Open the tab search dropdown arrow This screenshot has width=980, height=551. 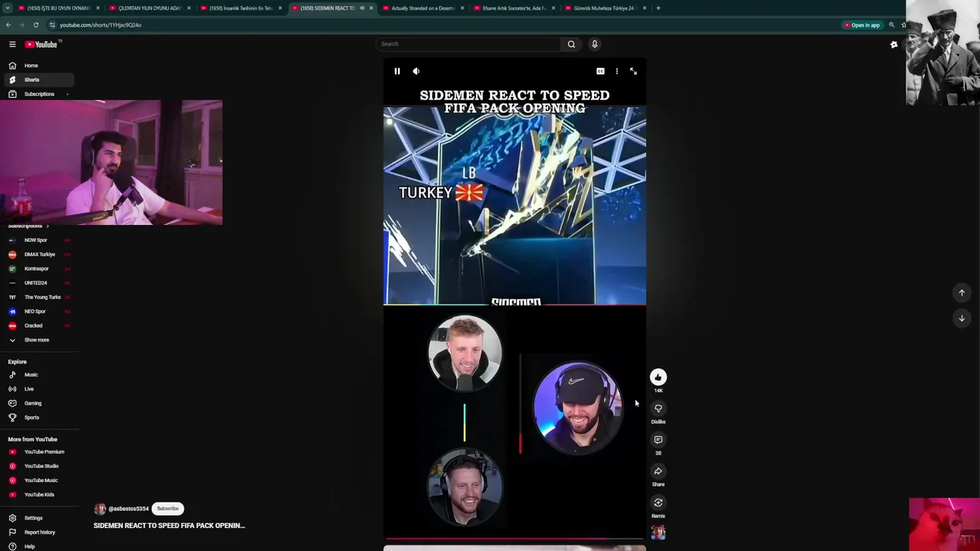point(8,8)
